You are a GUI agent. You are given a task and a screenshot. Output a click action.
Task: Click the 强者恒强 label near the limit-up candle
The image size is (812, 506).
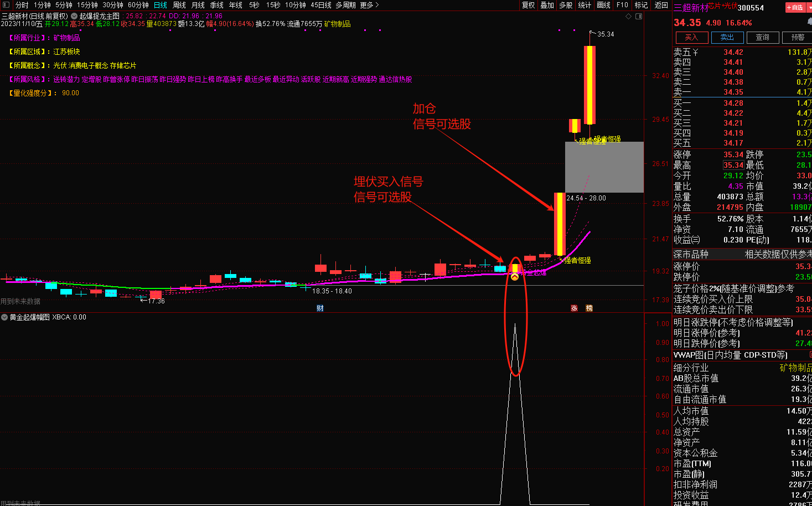tap(577, 260)
